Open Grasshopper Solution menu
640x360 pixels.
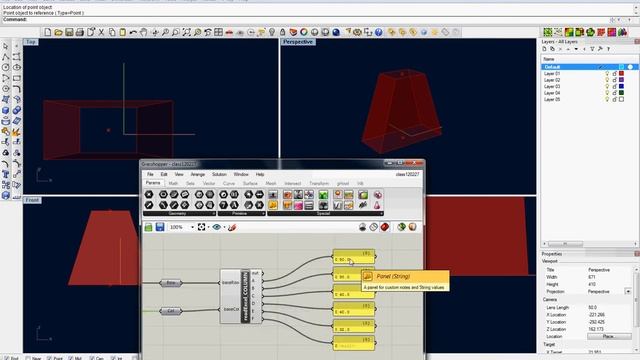click(219, 174)
